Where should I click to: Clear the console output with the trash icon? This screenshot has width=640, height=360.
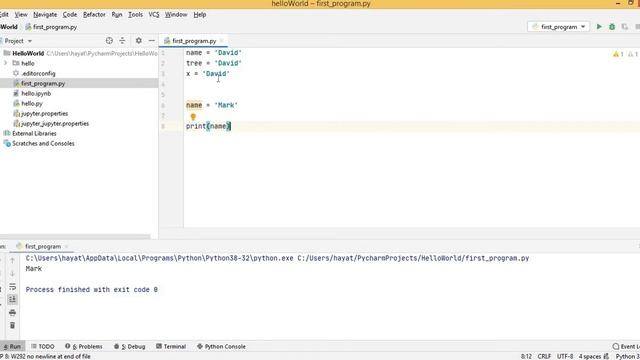(12, 326)
